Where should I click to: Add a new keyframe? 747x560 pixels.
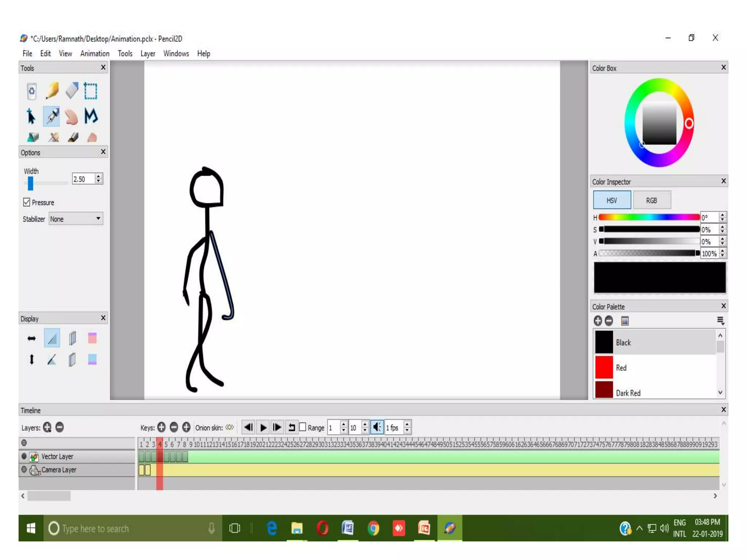(x=162, y=427)
